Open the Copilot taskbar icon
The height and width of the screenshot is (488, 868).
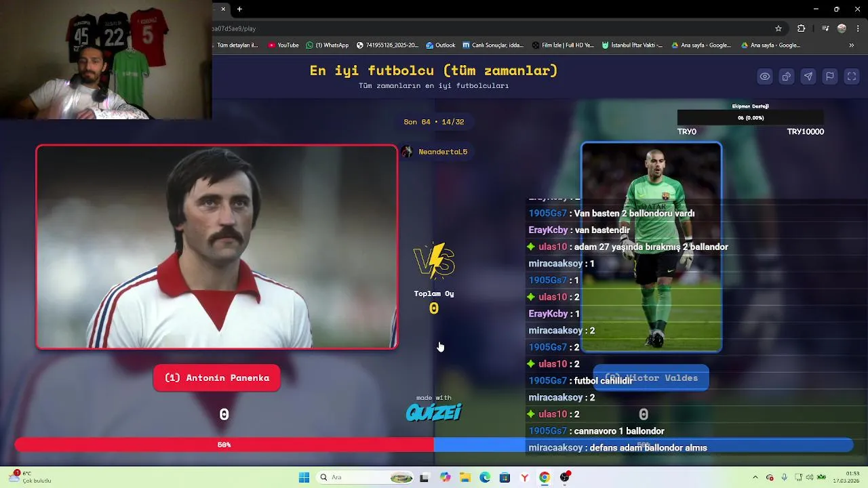coord(445,477)
